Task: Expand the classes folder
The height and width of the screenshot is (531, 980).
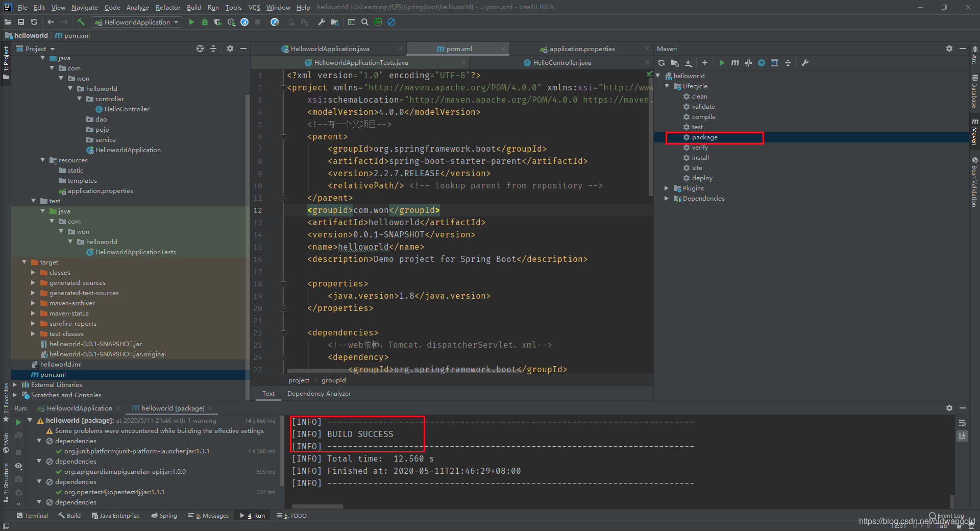Action: 34,272
